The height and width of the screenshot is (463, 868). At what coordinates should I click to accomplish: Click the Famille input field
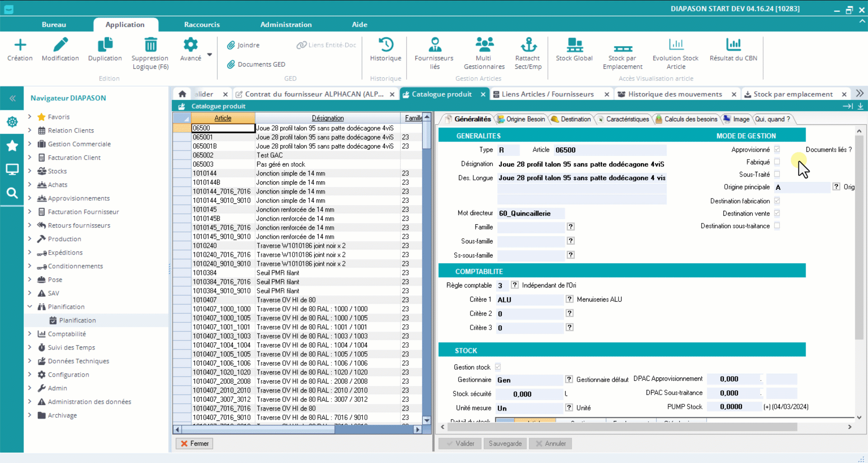(531, 227)
